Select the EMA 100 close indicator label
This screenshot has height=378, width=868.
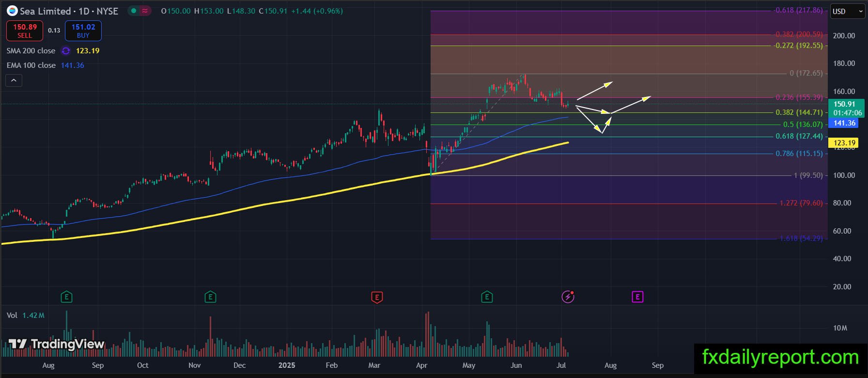click(x=31, y=65)
